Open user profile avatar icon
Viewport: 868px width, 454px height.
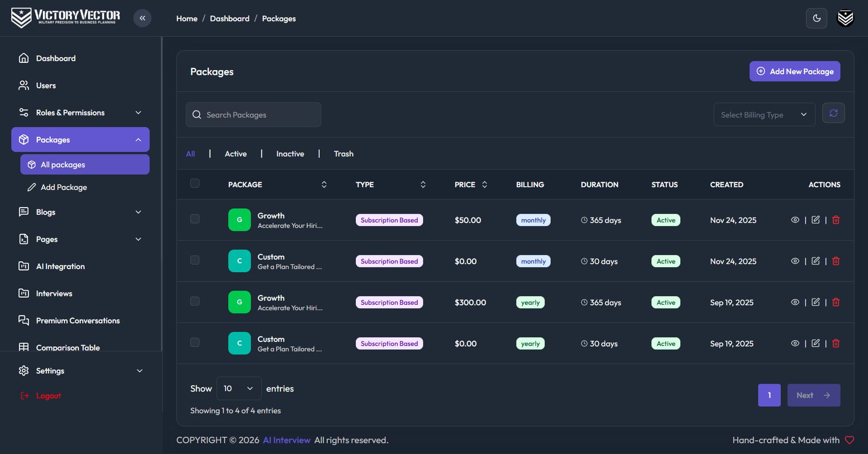(x=845, y=18)
